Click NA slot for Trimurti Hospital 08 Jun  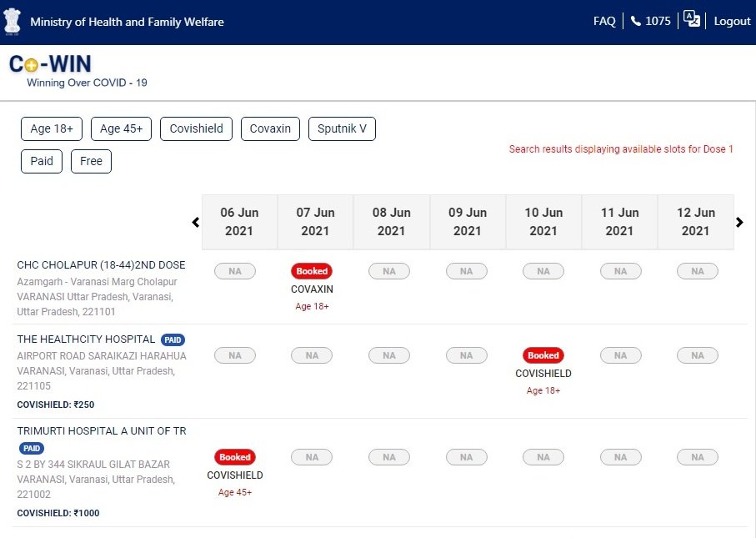point(389,457)
